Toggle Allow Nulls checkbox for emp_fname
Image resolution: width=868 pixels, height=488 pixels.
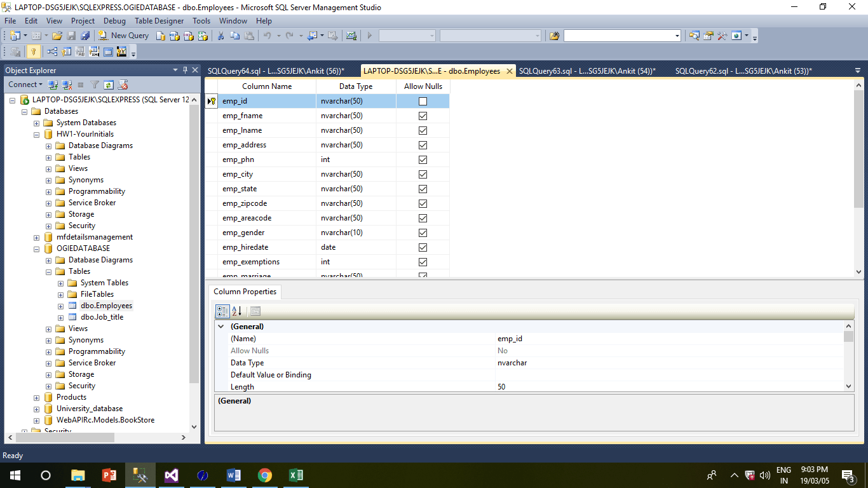(x=423, y=116)
